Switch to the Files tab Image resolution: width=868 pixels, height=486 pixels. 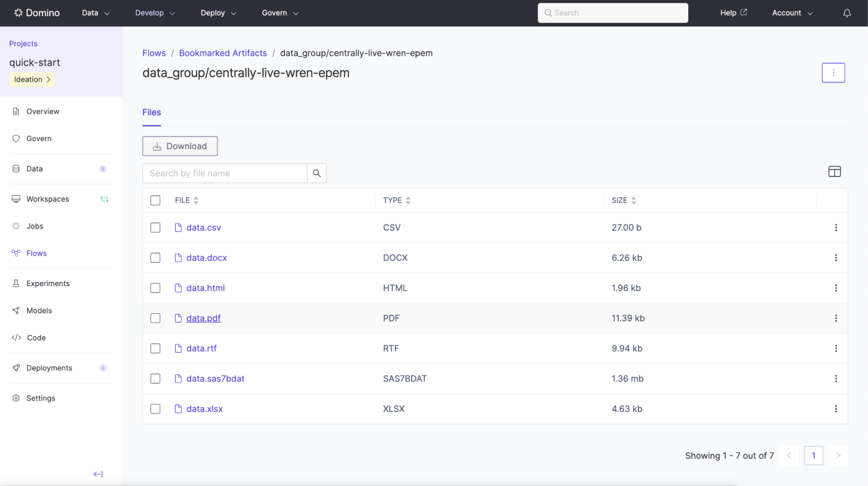pyautogui.click(x=152, y=112)
